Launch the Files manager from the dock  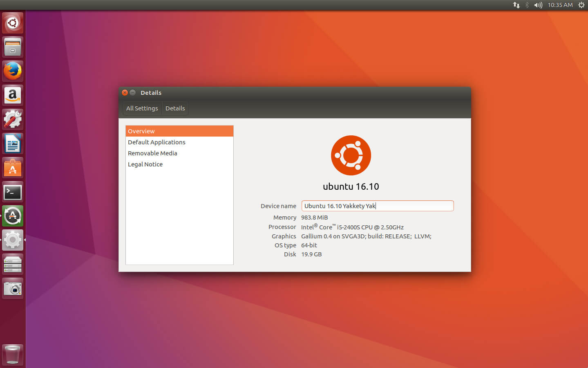point(13,47)
